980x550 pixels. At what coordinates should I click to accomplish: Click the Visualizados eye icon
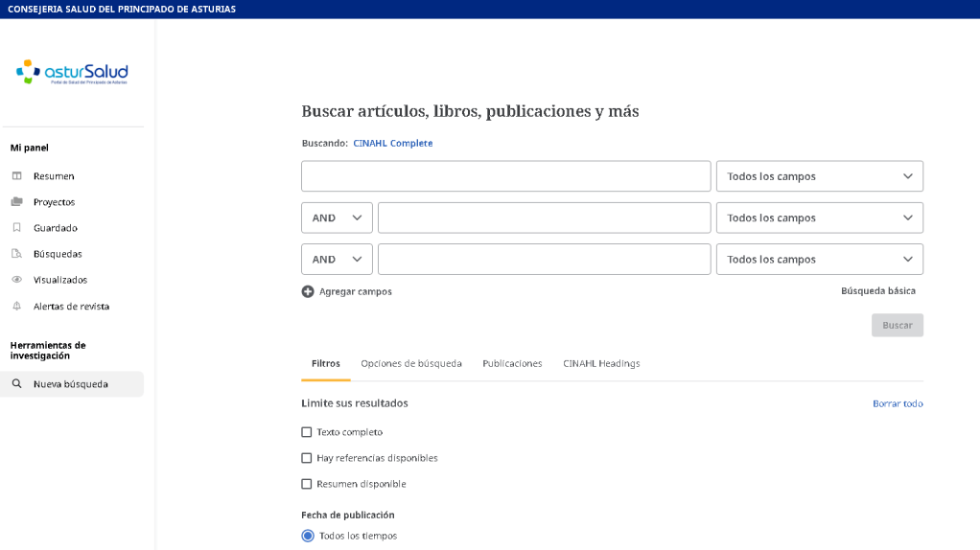tap(16, 280)
